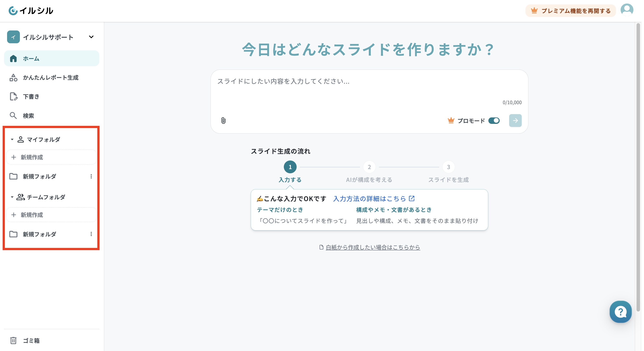This screenshot has width=644, height=351.
Task: Open かんたんレポート生成 menu item
Action: point(51,78)
